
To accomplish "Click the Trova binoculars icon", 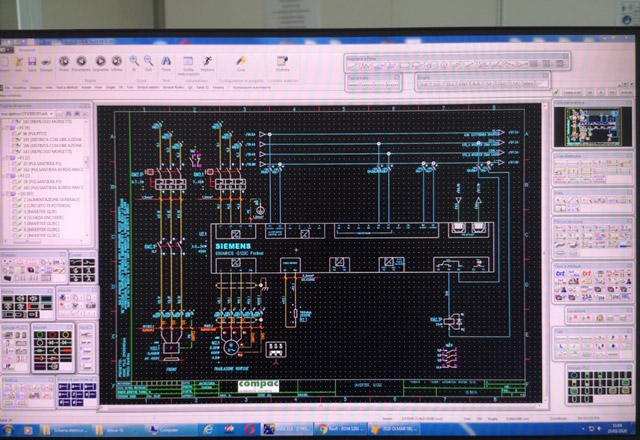I will pos(164,63).
